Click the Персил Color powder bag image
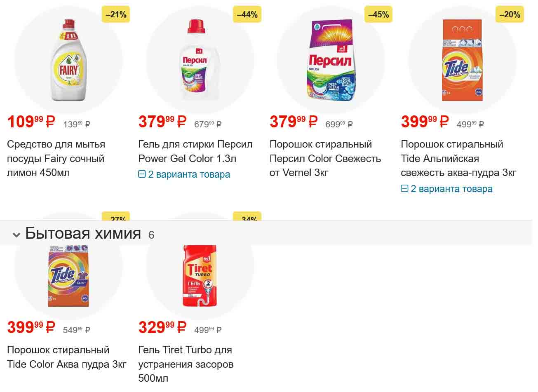The height and width of the screenshot is (392, 538). coord(331,60)
